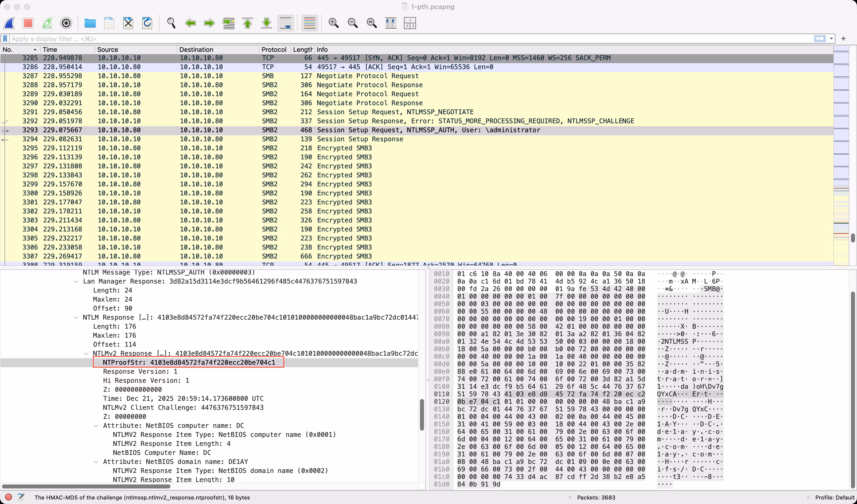857x504 pixels.
Task: Sort packets by Info column
Action: (573, 50)
